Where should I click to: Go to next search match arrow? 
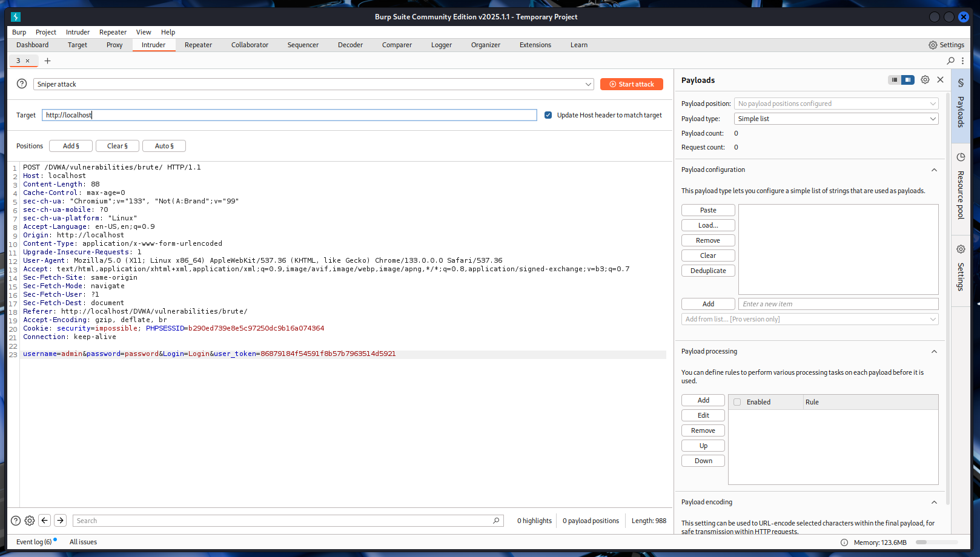[x=61, y=520]
